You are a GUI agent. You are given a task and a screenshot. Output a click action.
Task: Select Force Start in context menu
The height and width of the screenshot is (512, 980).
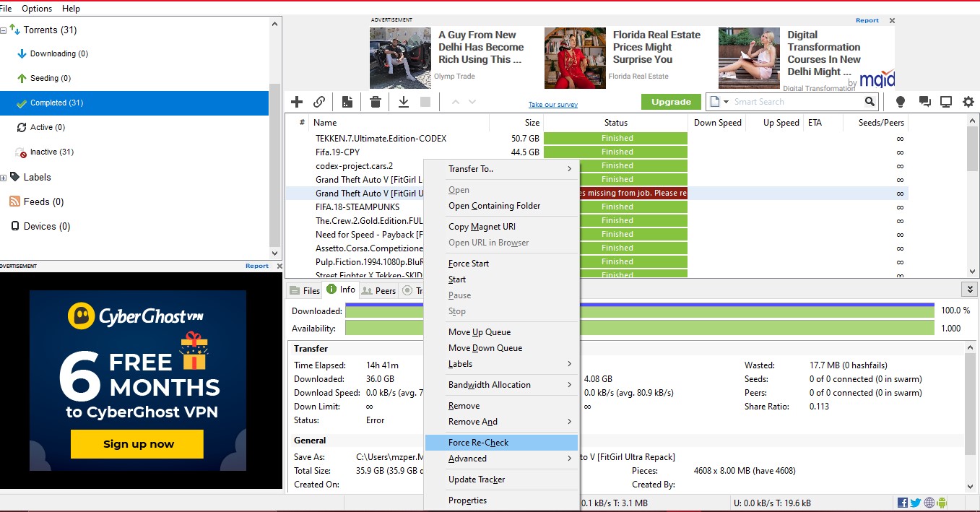pyautogui.click(x=502, y=264)
